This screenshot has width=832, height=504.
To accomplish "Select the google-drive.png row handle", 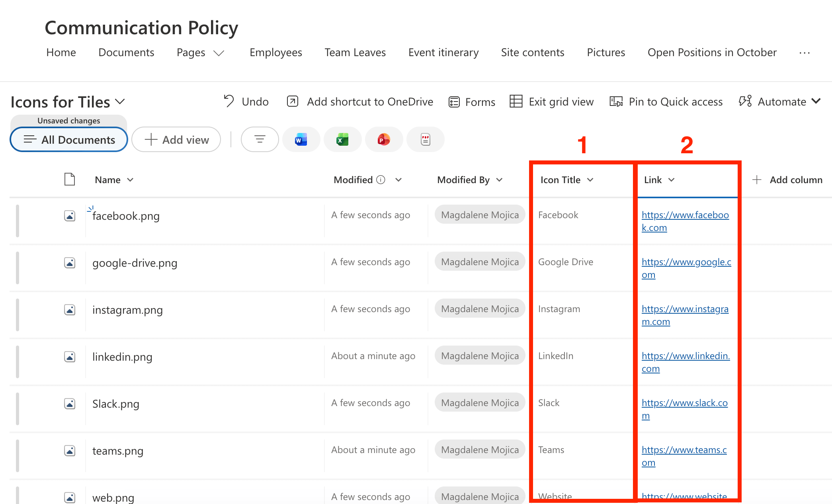I will tap(18, 268).
